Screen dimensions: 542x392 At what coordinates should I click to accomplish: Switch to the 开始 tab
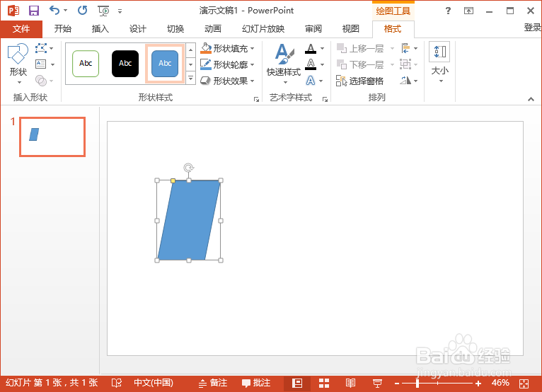tap(62, 29)
